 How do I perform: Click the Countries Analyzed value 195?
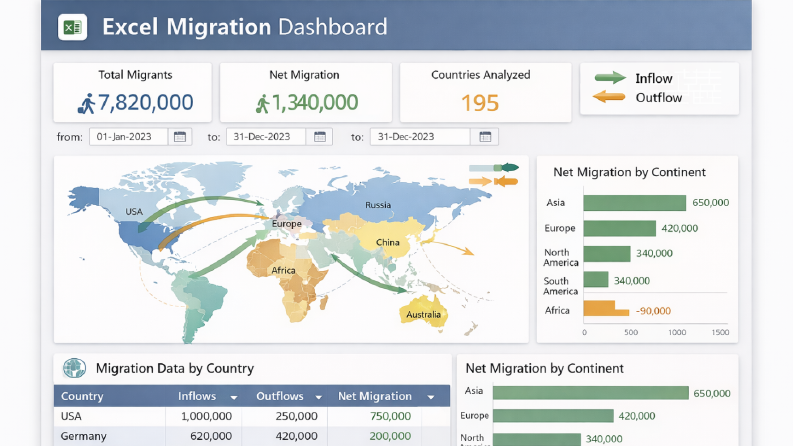pos(480,103)
